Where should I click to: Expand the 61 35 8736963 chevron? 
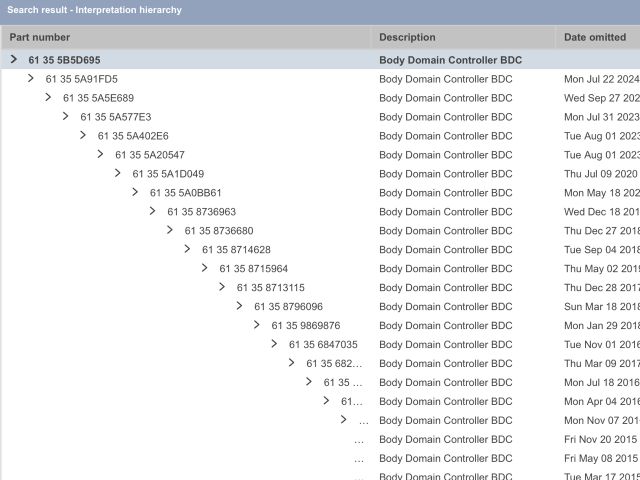click(152, 212)
